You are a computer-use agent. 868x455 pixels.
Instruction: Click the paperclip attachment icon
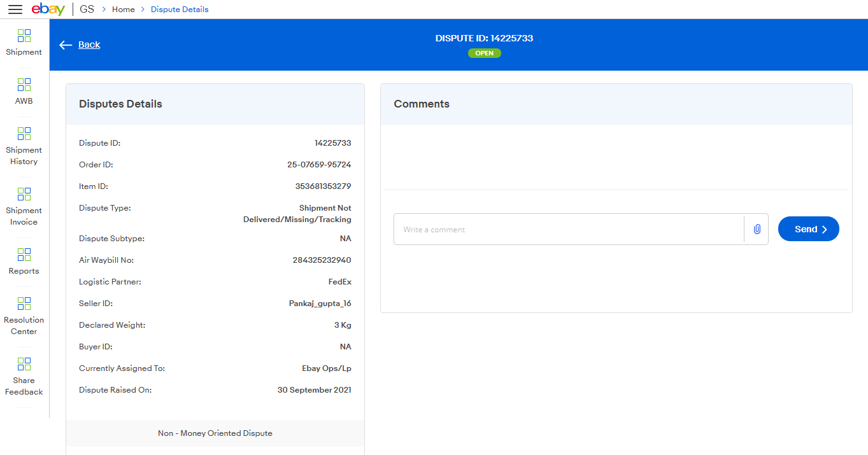[x=757, y=229]
